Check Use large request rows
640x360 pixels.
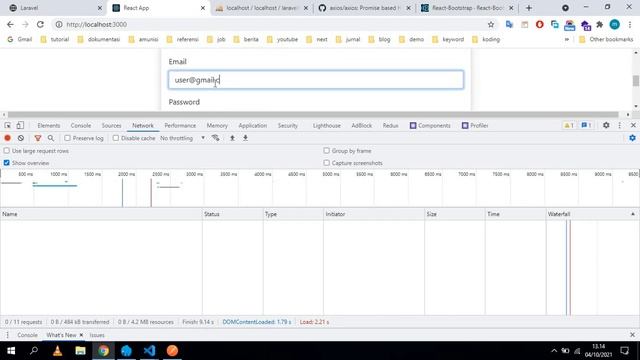(7, 151)
